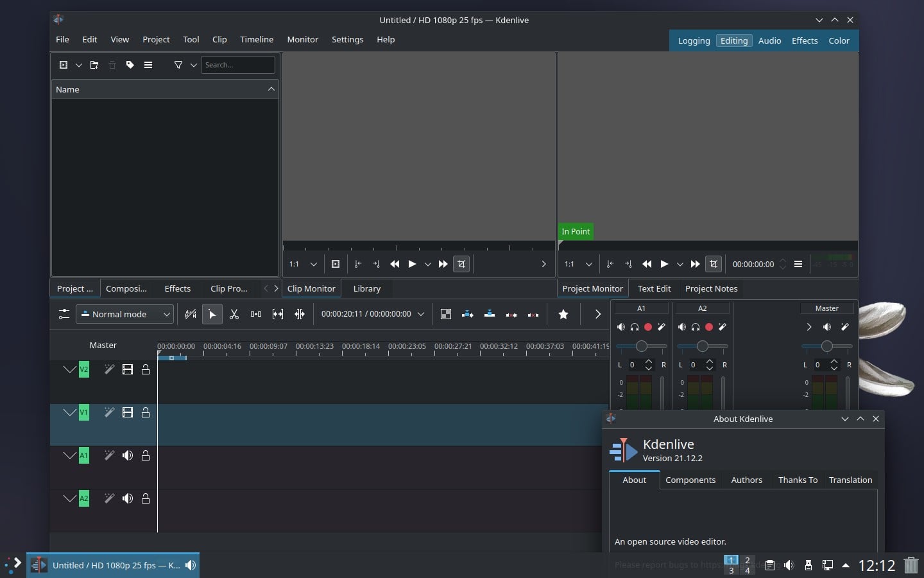
Task: Switch to the Authors tab in About Kdenlive
Action: coord(746,480)
